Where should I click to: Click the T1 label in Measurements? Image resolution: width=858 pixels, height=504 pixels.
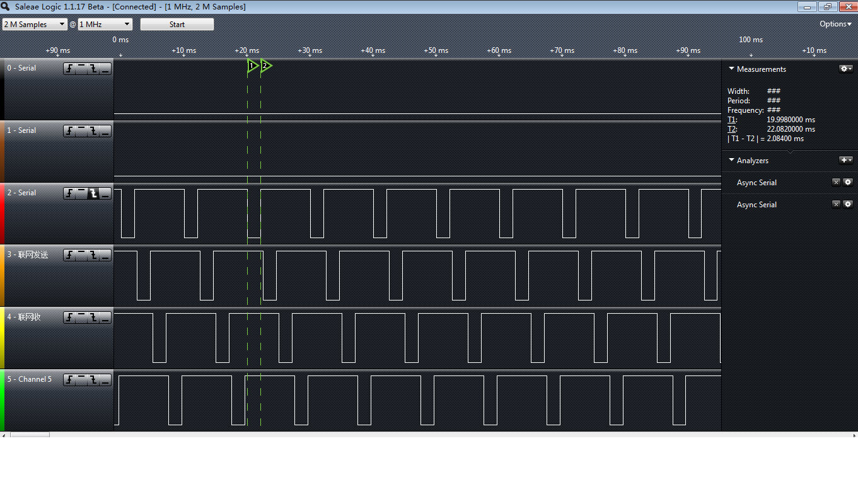[732, 120]
